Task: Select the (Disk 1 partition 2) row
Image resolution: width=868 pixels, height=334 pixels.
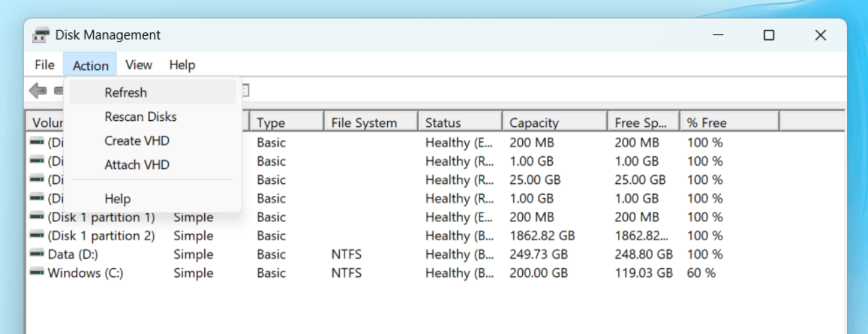Action: pyautogui.click(x=435, y=236)
